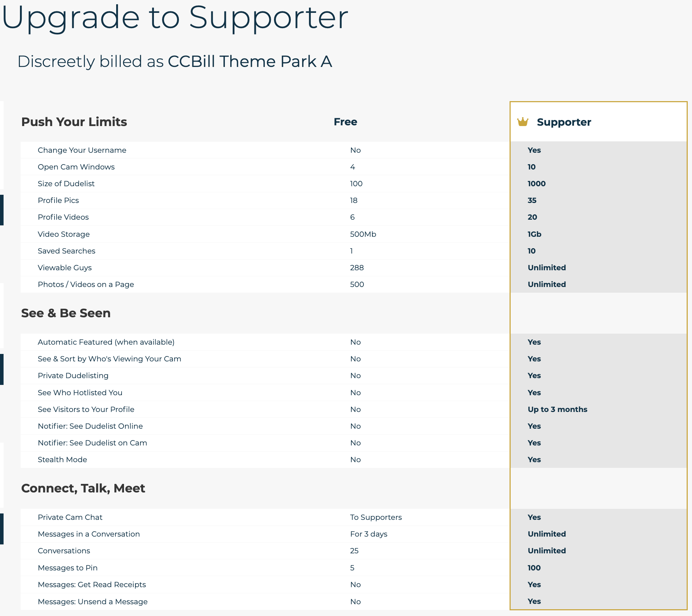Click the Messages: Unsend a Message label

[x=93, y=602]
